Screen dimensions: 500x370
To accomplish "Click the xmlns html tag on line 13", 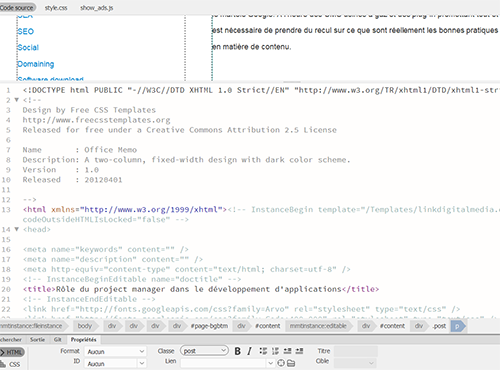I will point(125,209).
